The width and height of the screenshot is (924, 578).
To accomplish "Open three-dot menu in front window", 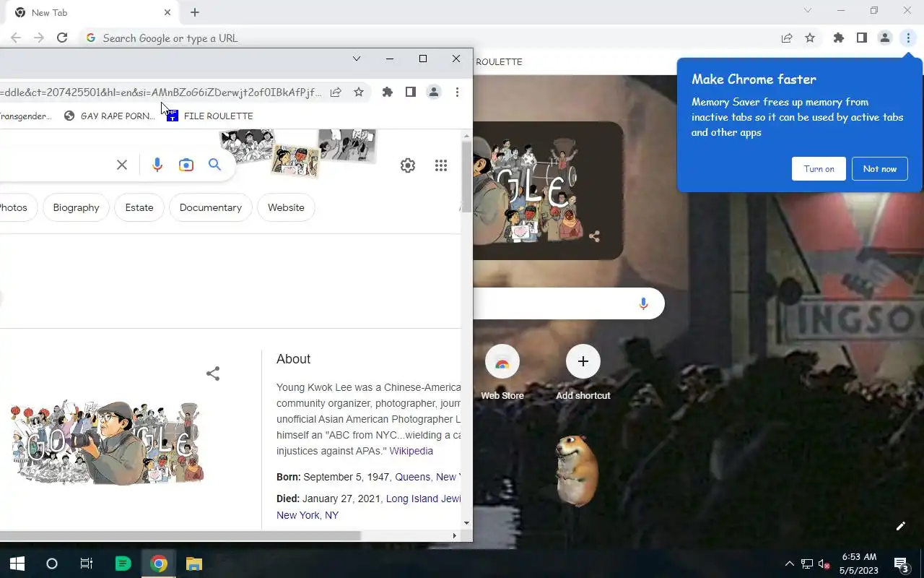I will point(457,92).
